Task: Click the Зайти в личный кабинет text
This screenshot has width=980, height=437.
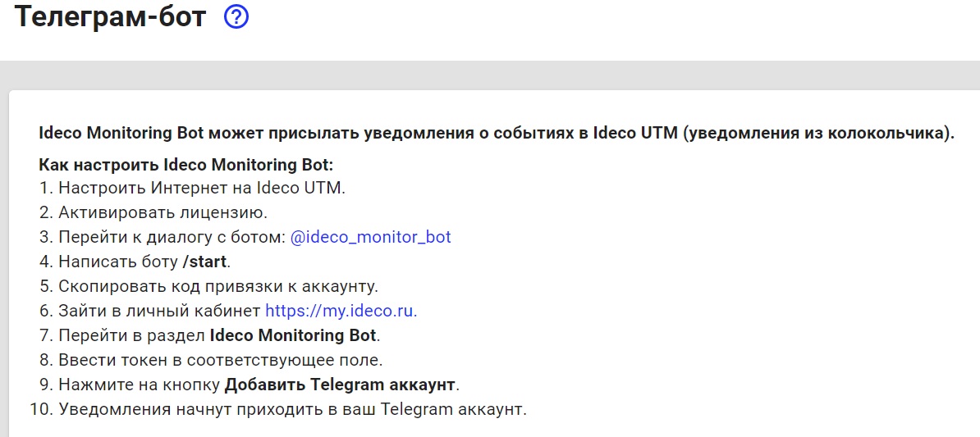Action: [x=159, y=311]
